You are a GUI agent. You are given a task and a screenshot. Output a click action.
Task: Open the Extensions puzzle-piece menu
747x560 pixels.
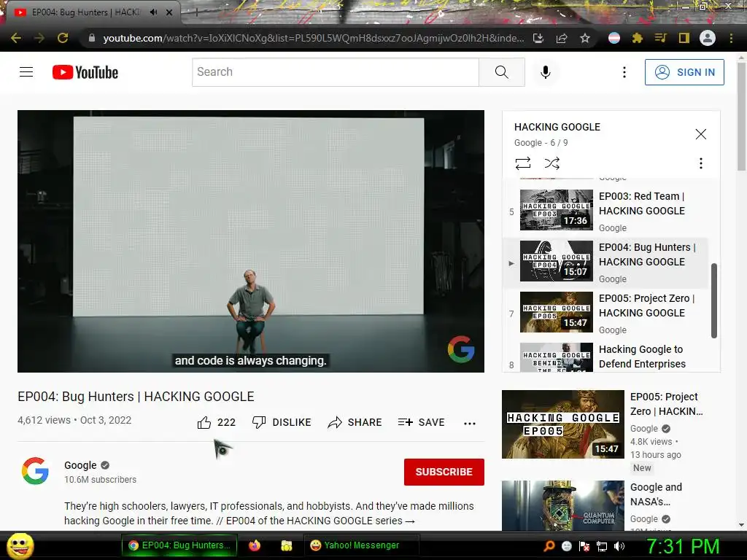coord(638,38)
